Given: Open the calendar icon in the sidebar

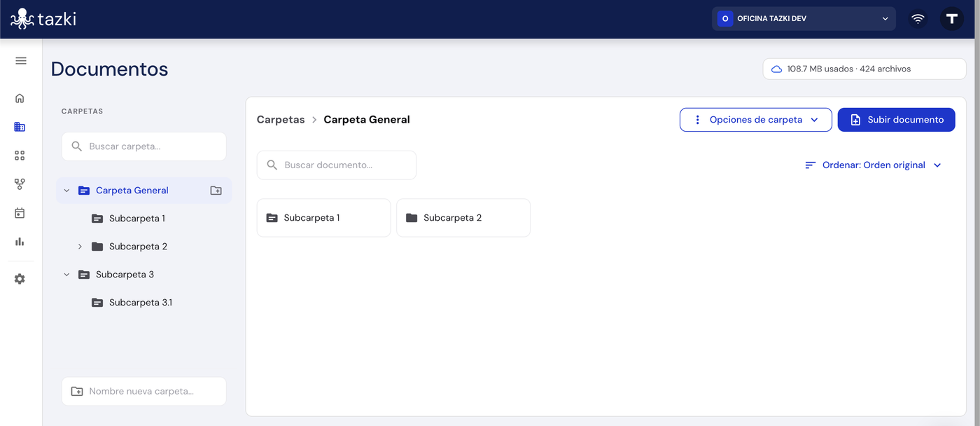Looking at the screenshot, I should (20, 213).
